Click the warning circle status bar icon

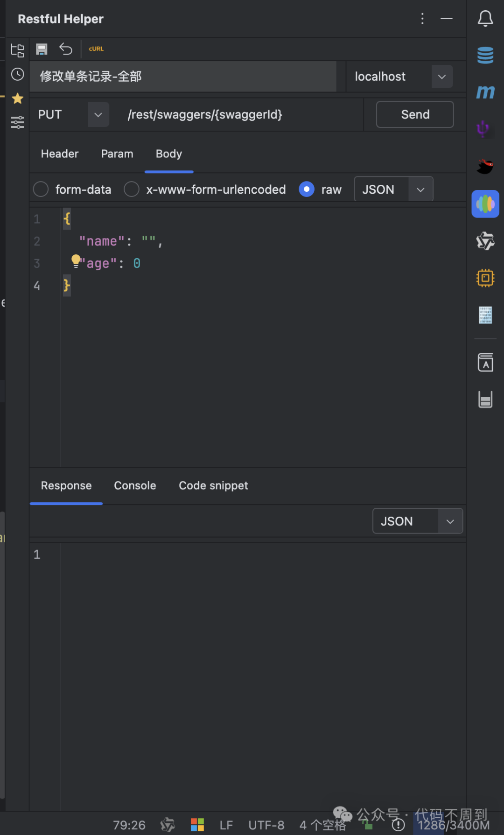(398, 825)
